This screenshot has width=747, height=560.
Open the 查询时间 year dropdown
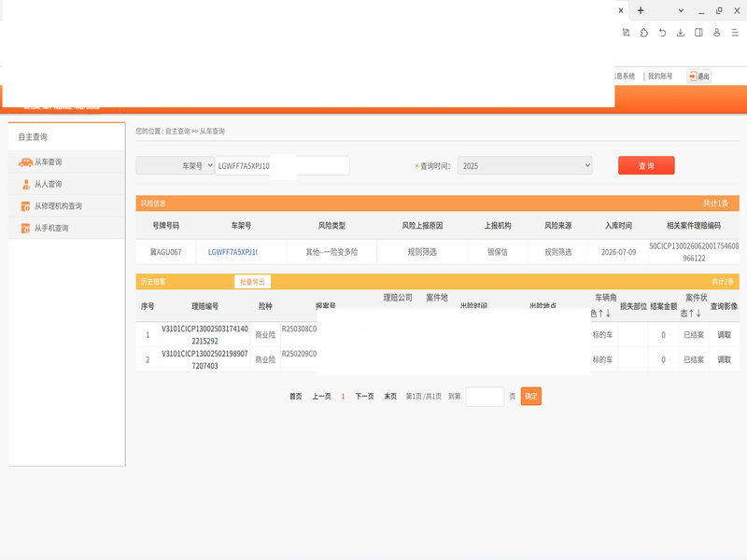[525, 166]
